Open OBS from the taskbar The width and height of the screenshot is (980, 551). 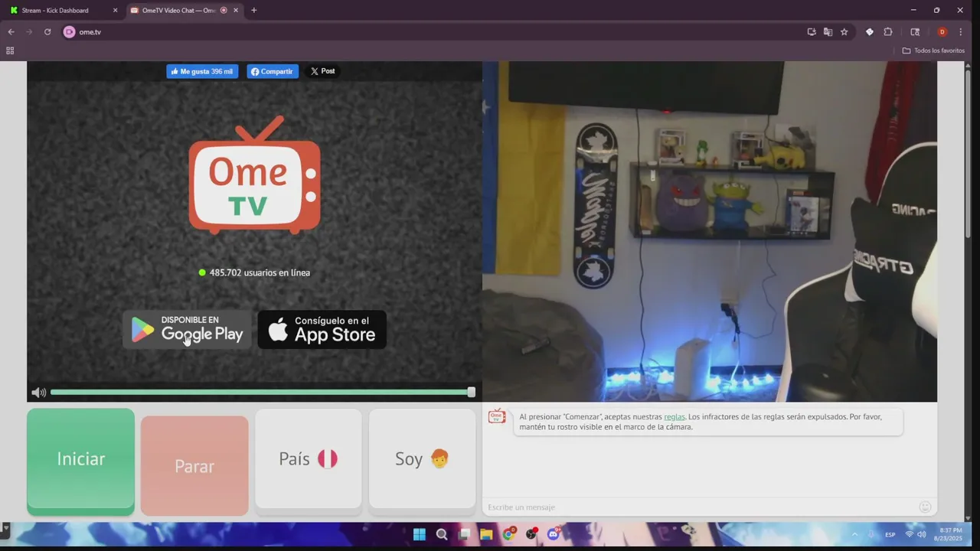click(531, 534)
